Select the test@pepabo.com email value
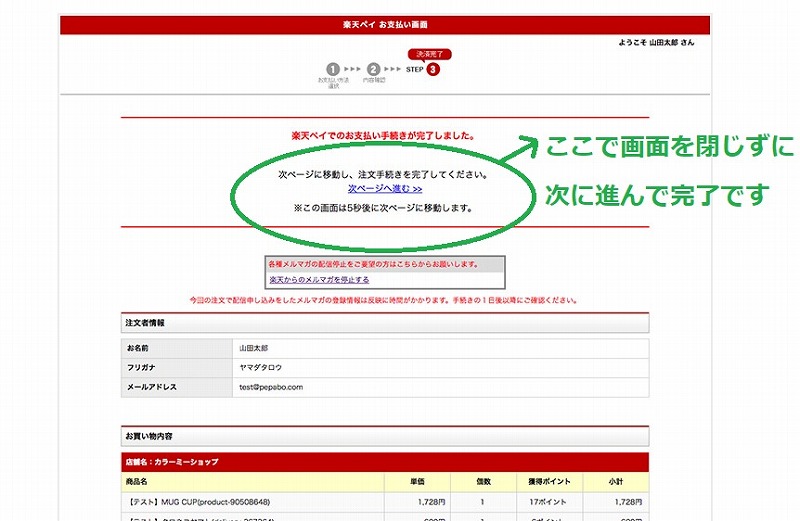Viewport: 800px width, 521px height. (271, 387)
